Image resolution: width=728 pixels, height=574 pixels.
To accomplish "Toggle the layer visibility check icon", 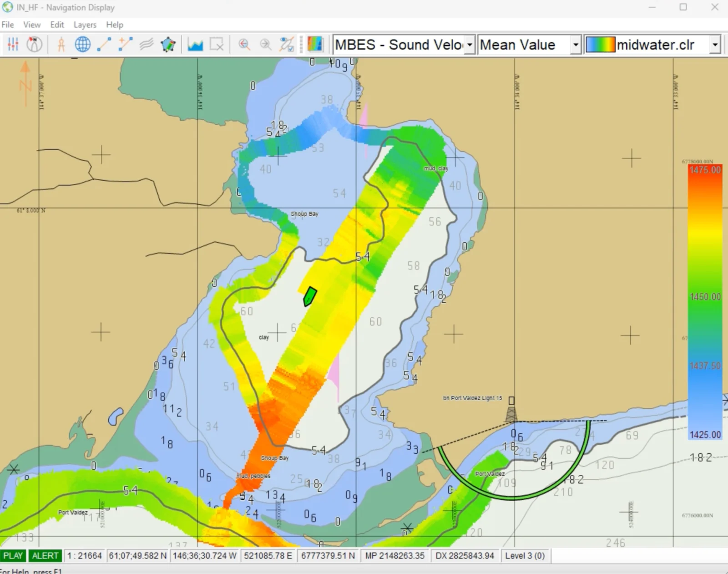I will [287, 45].
